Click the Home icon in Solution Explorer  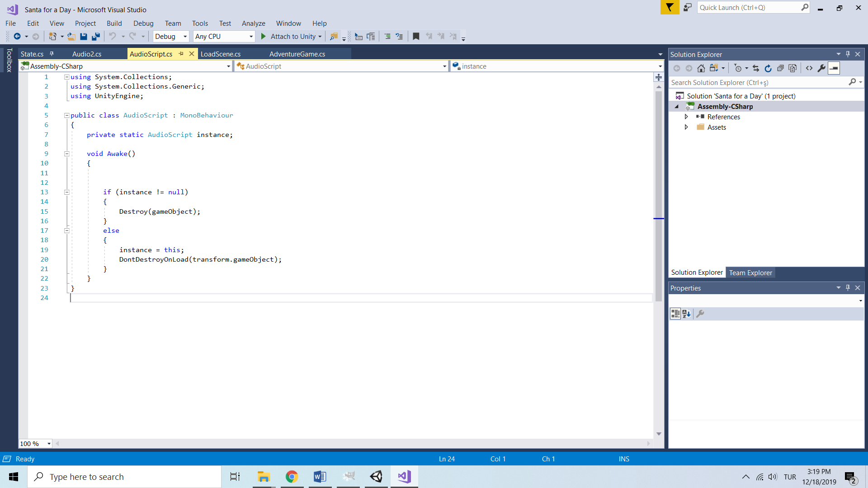click(701, 68)
